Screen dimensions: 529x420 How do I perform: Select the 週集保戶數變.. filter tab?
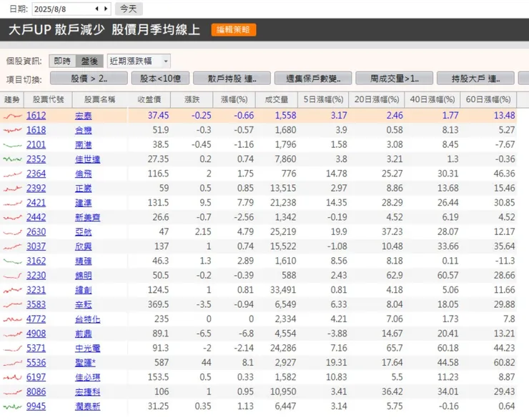point(313,79)
